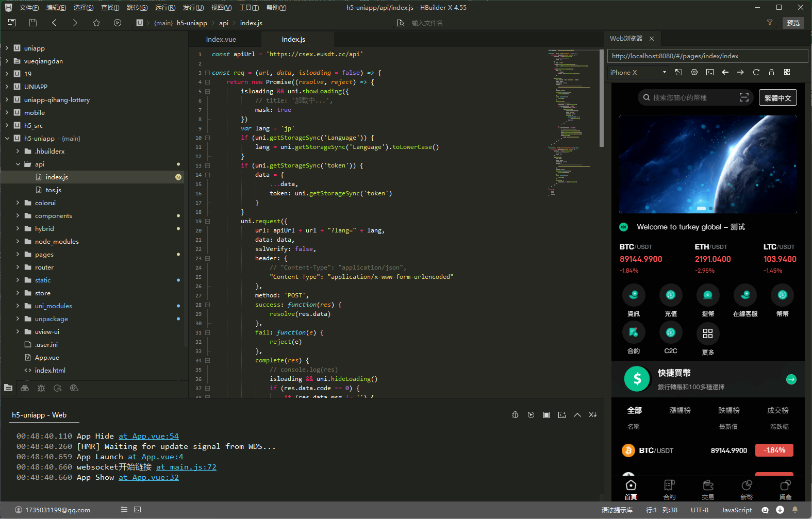Click the bookmark star icon in toolbar
812x519 pixels.
click(96, 23)
